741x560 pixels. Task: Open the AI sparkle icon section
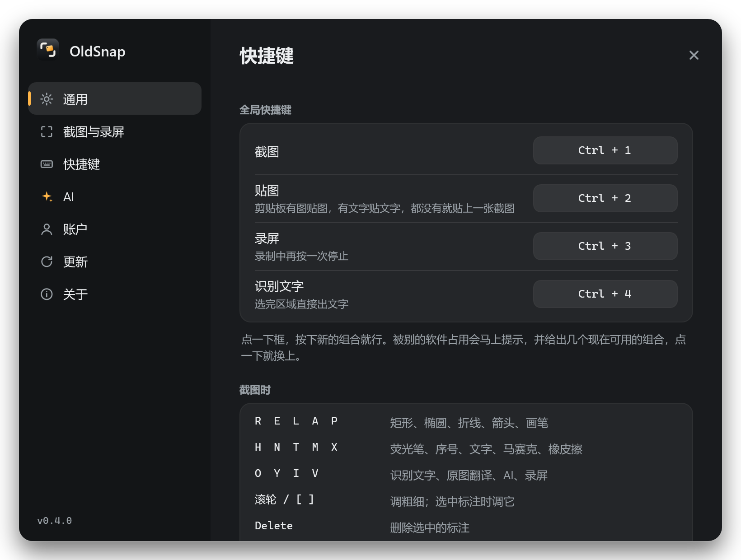pos(47,196)
